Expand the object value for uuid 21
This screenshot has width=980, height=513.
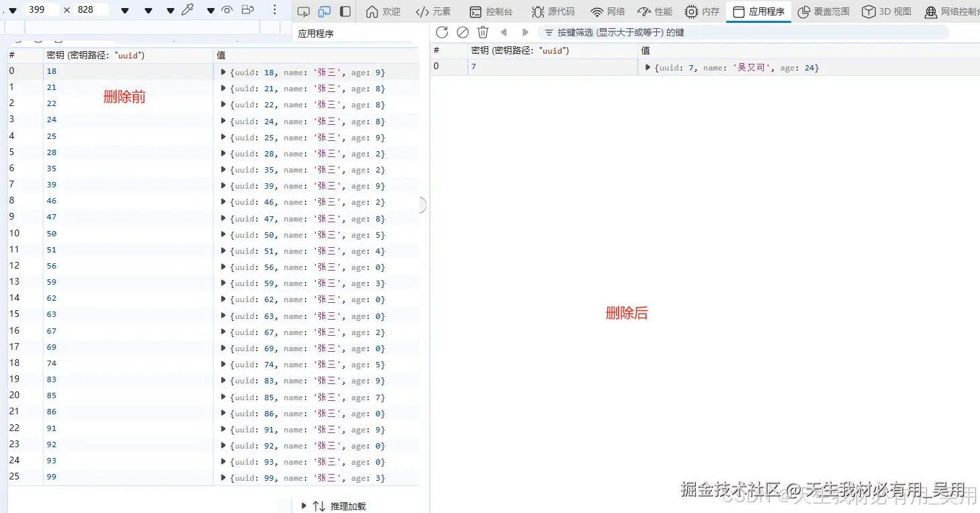click(x=224, y=88)
